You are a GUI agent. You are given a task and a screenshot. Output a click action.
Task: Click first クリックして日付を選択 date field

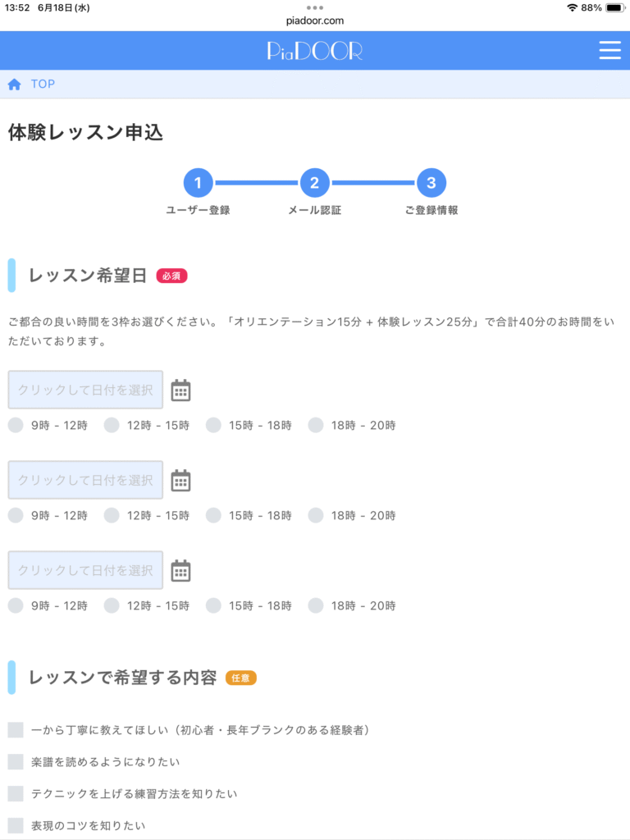point(85,390)
